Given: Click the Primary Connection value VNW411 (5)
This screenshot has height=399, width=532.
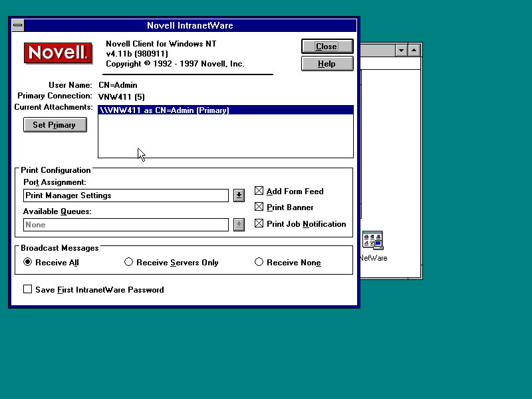Looking at the screenshot, I should pos(122,97).
